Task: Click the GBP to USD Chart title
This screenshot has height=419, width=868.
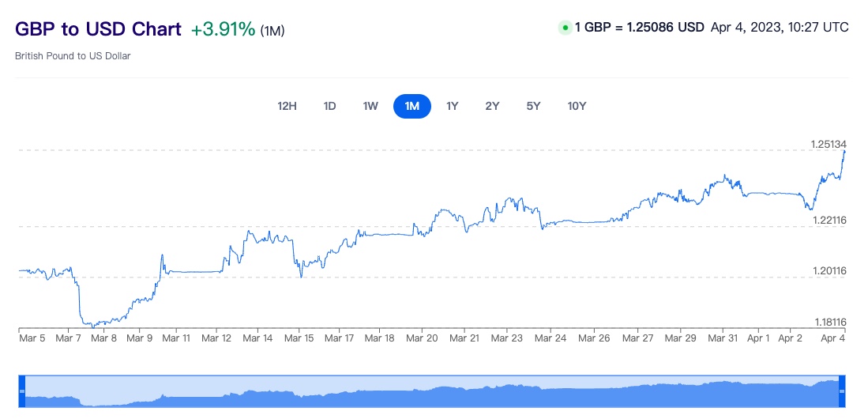Action: [98, 29]
